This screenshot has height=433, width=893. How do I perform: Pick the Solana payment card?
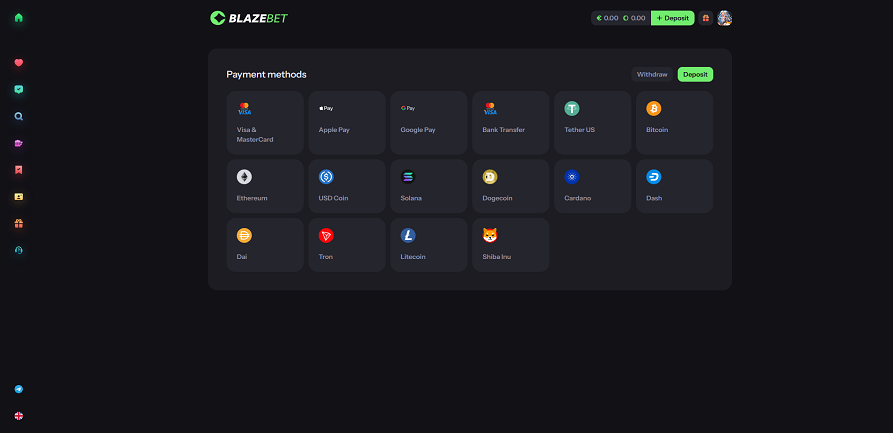[x=429, y=186]
